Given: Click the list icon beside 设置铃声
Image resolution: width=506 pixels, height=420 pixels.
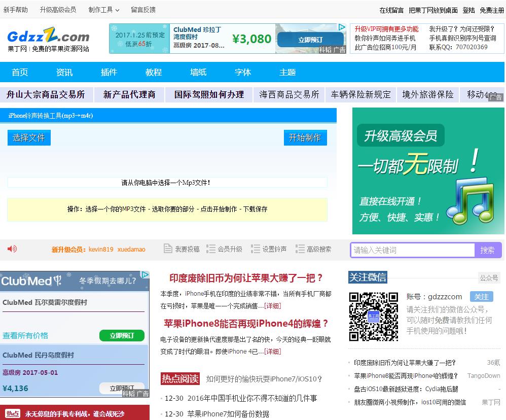Looking at the screenshot, I should pos(256,249).
